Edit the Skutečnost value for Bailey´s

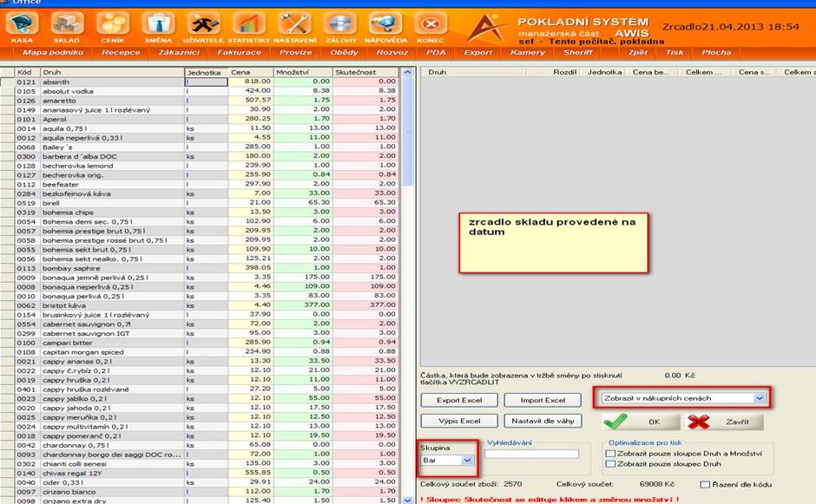[365, 147]
